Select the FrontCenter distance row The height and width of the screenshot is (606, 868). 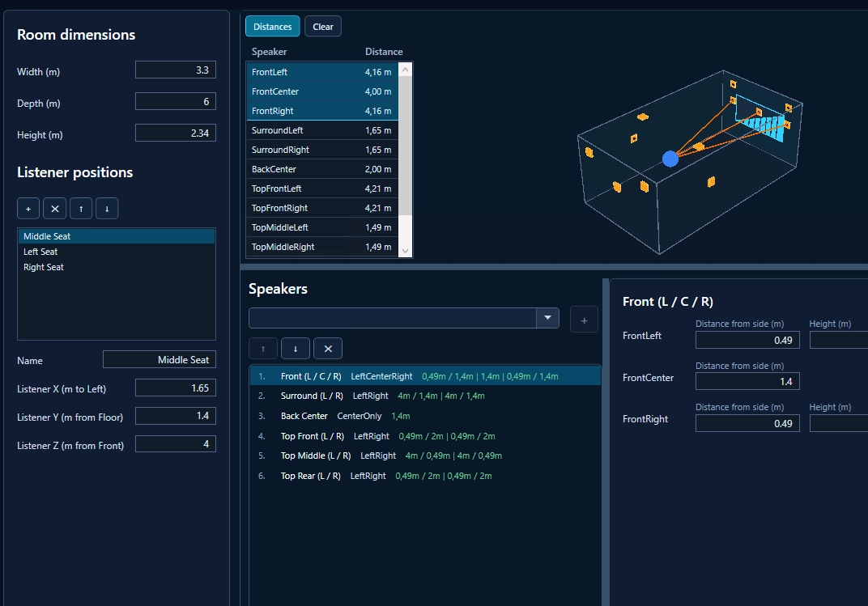click(x=322, y=91)
